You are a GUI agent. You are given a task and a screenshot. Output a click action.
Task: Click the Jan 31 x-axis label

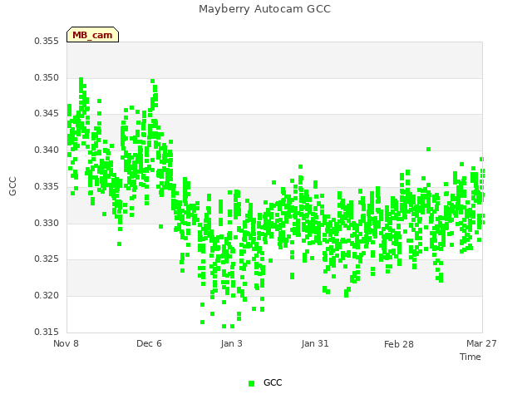[x=315, y=343]
